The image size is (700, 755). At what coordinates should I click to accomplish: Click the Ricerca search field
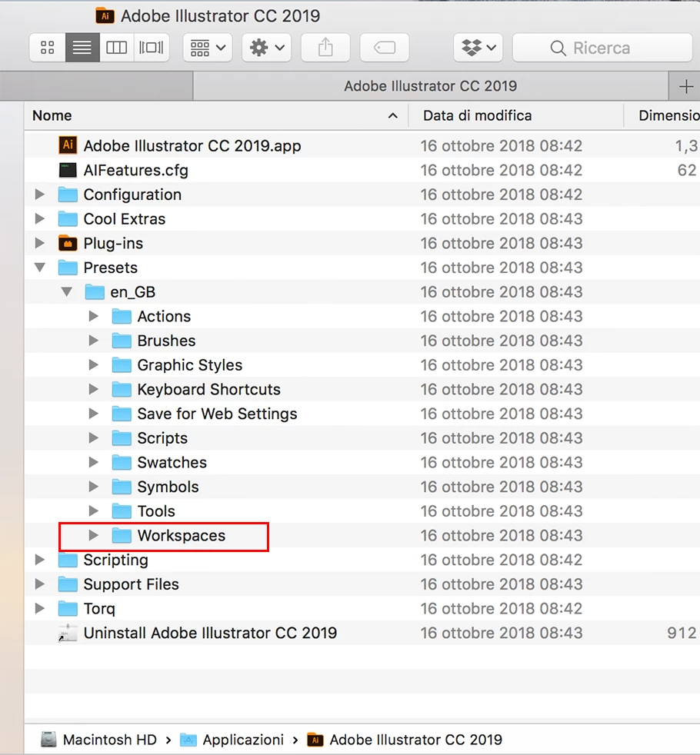[x=602, y=48]
